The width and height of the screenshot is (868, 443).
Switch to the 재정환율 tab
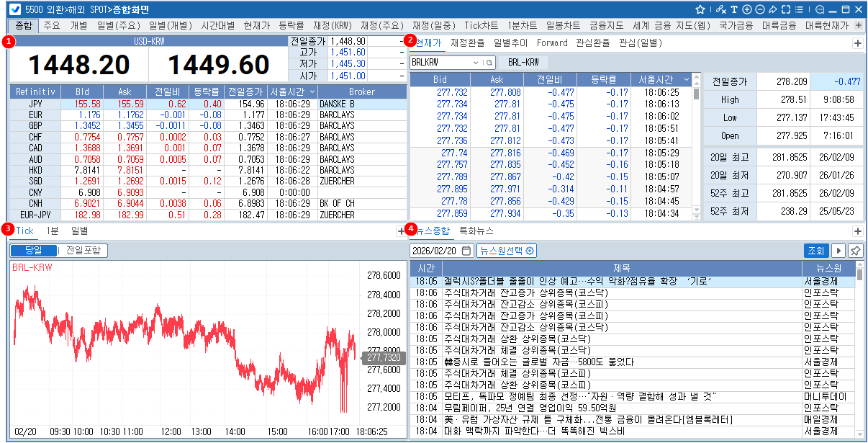click(x=468, y=42)
